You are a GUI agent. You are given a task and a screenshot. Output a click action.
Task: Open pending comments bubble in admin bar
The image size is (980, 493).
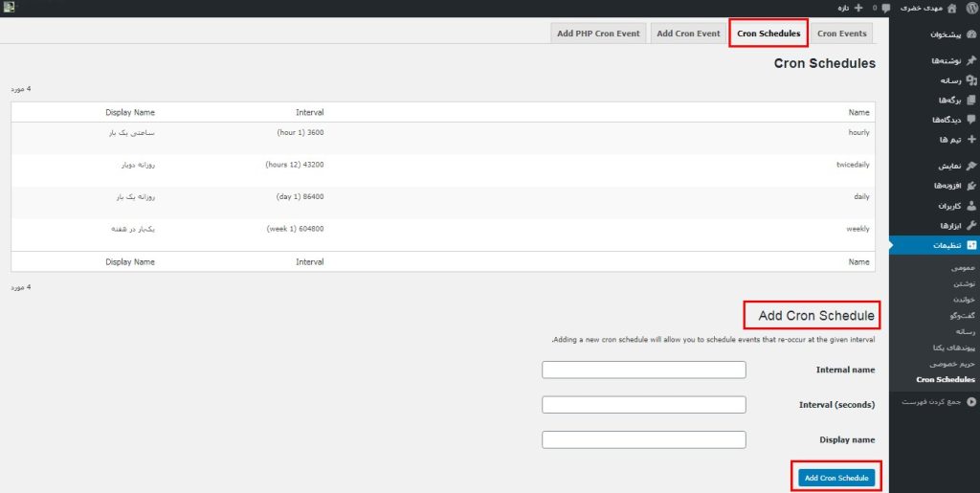885,8
